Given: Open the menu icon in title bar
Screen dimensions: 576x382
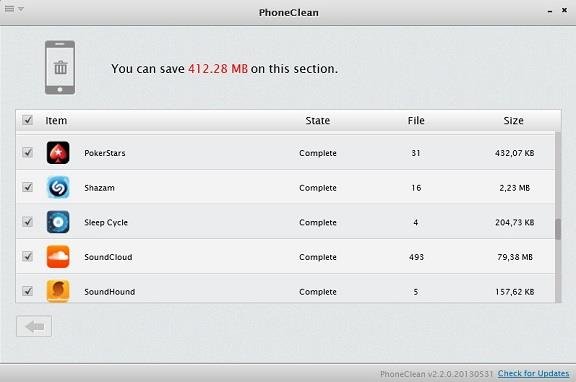Looking at the screenshot, I should [x=14, y=9].
